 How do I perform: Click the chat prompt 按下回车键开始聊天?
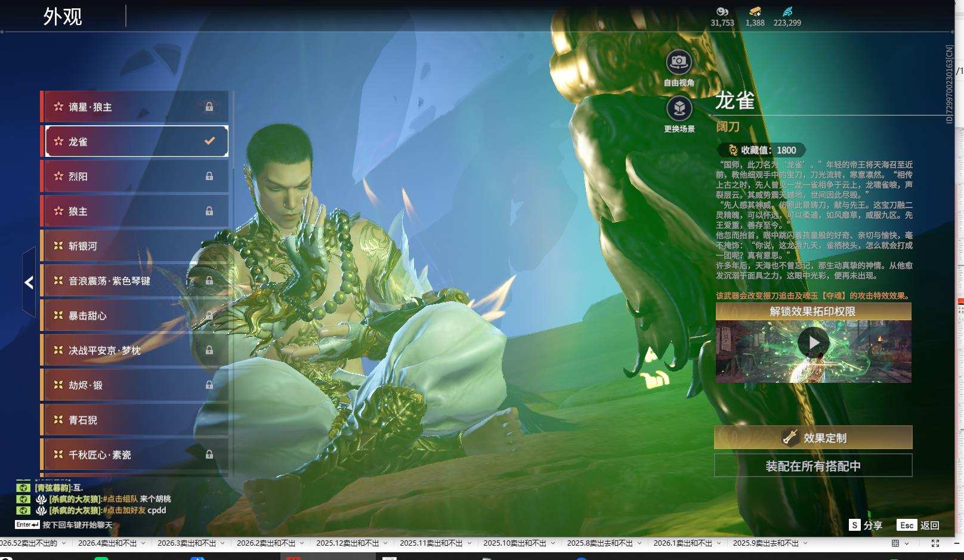[78, 525]
